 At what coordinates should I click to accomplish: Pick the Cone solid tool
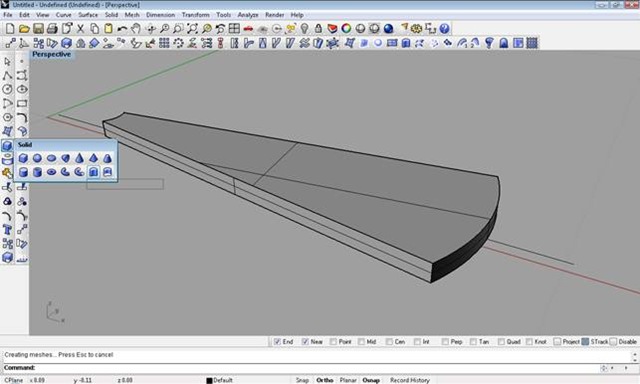pos(79,158)
